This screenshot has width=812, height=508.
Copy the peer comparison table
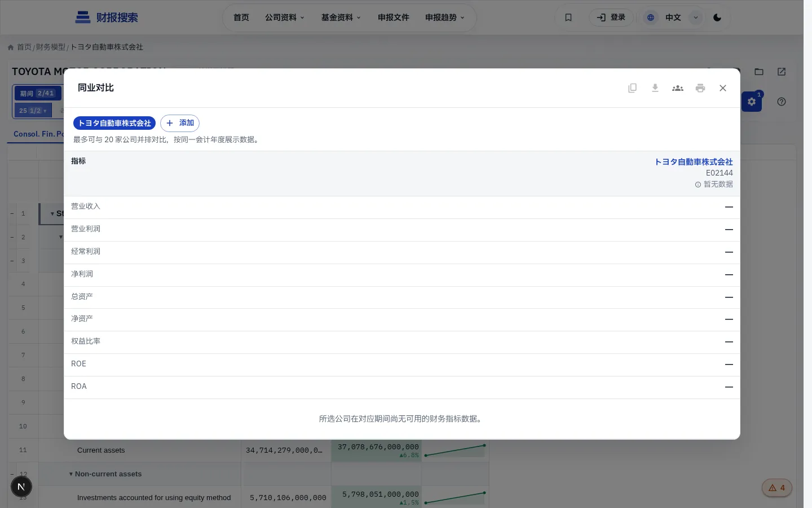pyautogui.click(x=633, y=88)
